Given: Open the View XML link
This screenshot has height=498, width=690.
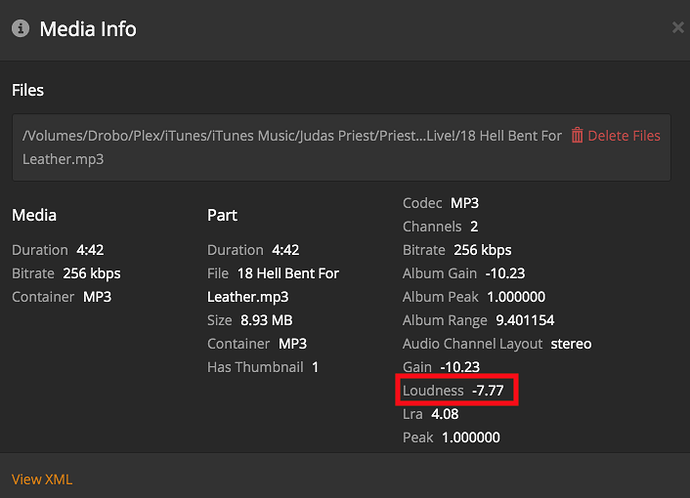Looking at the screenshot, I should pos(42,479).
